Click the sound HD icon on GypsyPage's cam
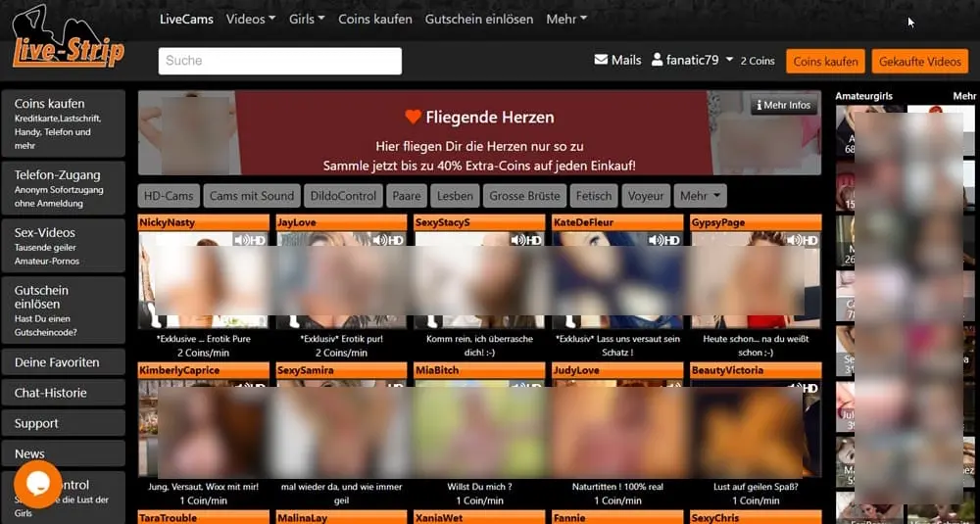 (802, 239)
